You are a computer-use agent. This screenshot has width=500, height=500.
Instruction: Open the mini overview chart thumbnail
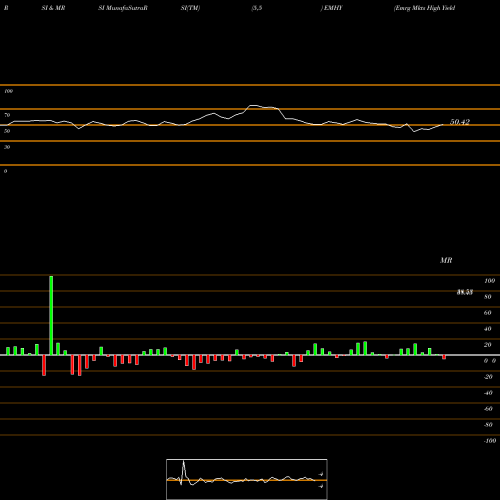point(247,479)
